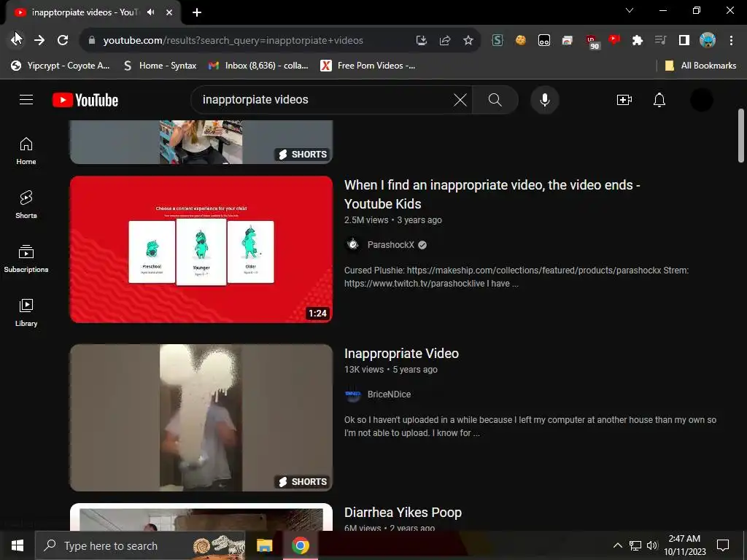Image resolution: width=747 pixels, height=560 pixels.
Task: Close the inapptorpiate videos tab
Action: point(169,12)
